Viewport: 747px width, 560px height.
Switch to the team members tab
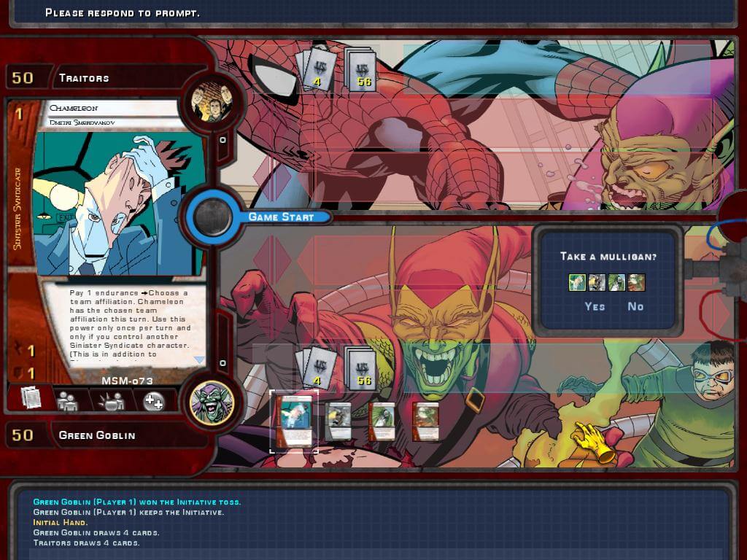pyautogui.click(x=67, y=401)
